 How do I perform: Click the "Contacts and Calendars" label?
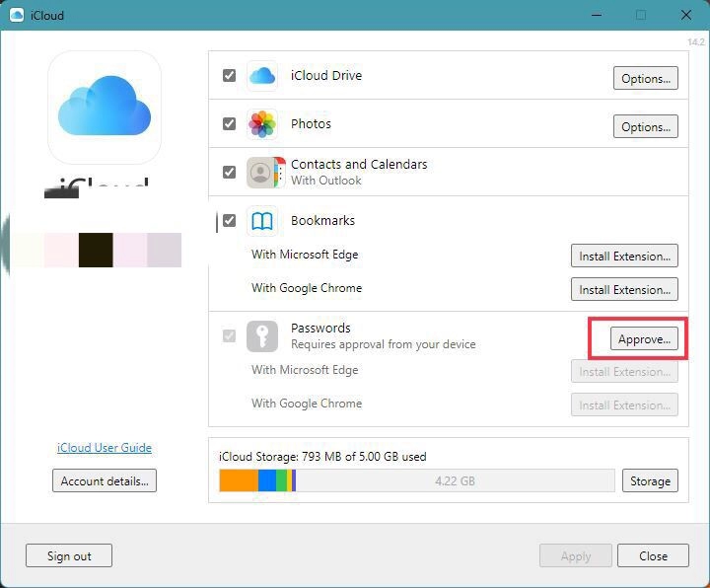coord(359,164)
